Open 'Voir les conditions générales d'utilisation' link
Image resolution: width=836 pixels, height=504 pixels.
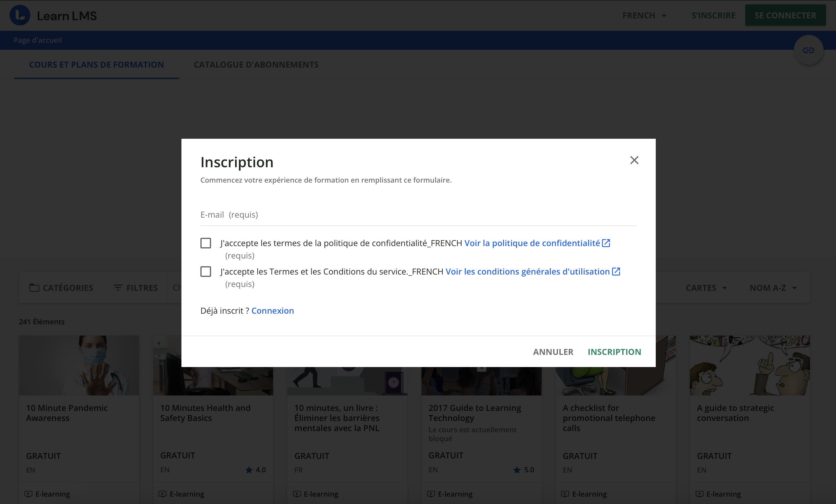click(x=528, y=272)
